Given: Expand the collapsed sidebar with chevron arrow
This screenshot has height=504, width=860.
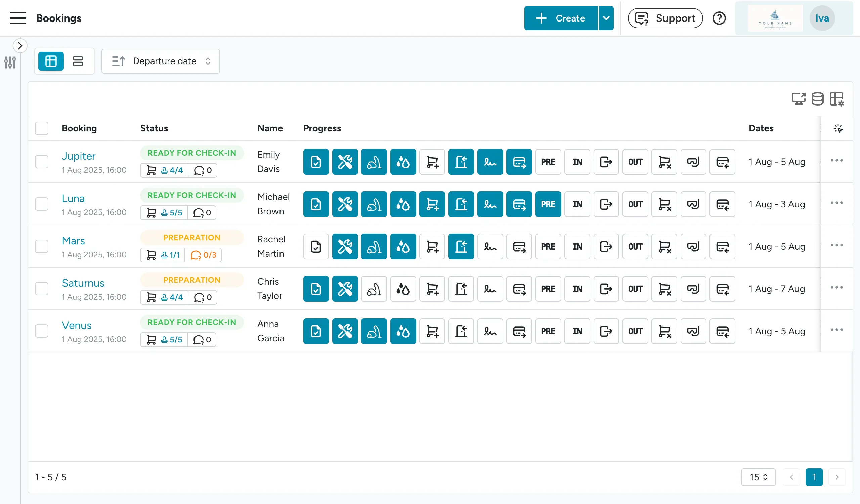Looking at the screenshot, I should 20,45.
